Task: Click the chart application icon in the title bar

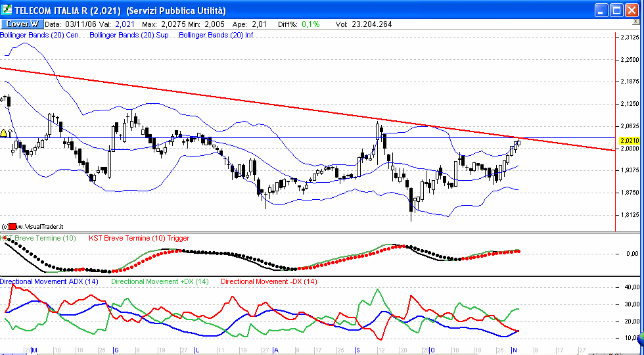Action: (7, 11)
